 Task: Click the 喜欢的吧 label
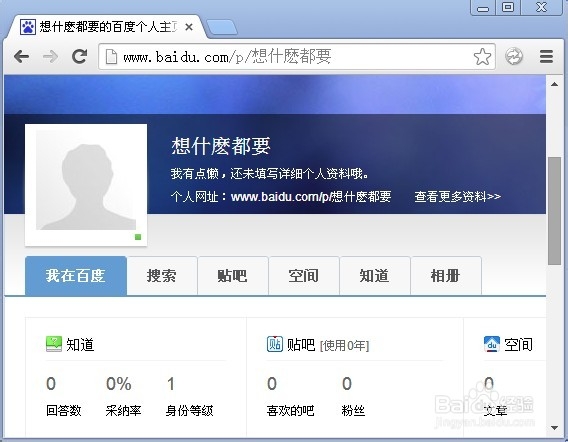tap(290, 410)
